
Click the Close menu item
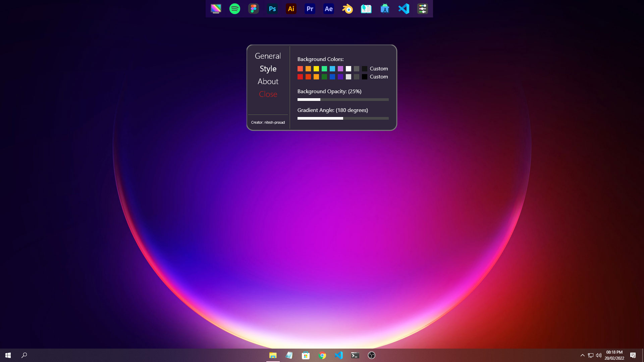[x=268, y=94]
